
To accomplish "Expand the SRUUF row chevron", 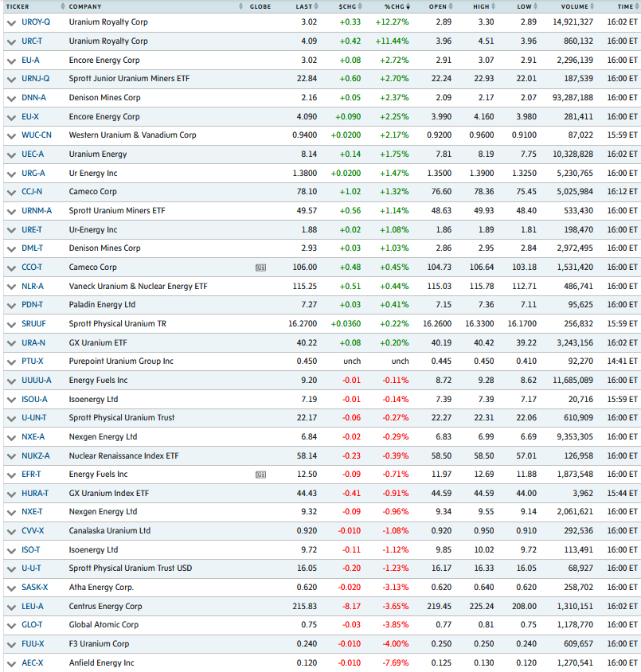I will pyautogui.click(x=12, y=325).
